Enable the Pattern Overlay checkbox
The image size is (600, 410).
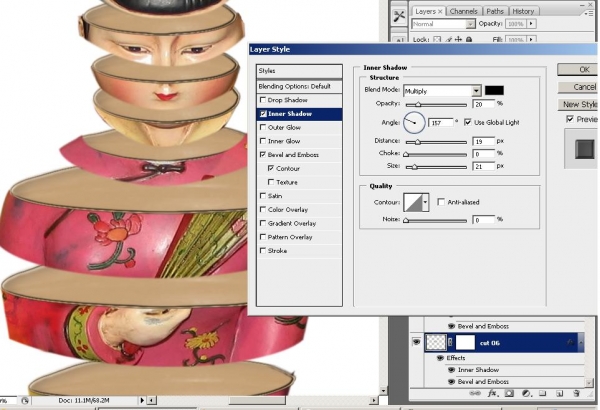263,237
